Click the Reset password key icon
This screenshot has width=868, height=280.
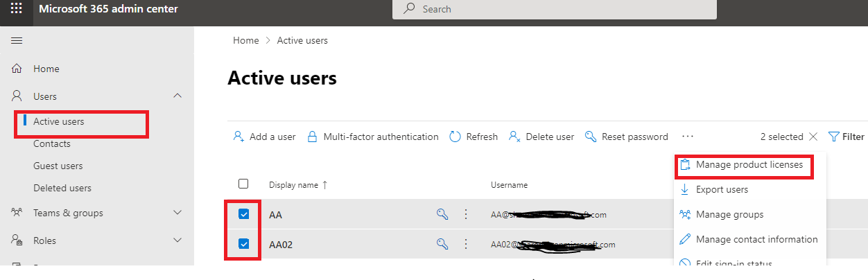point(591,137)
